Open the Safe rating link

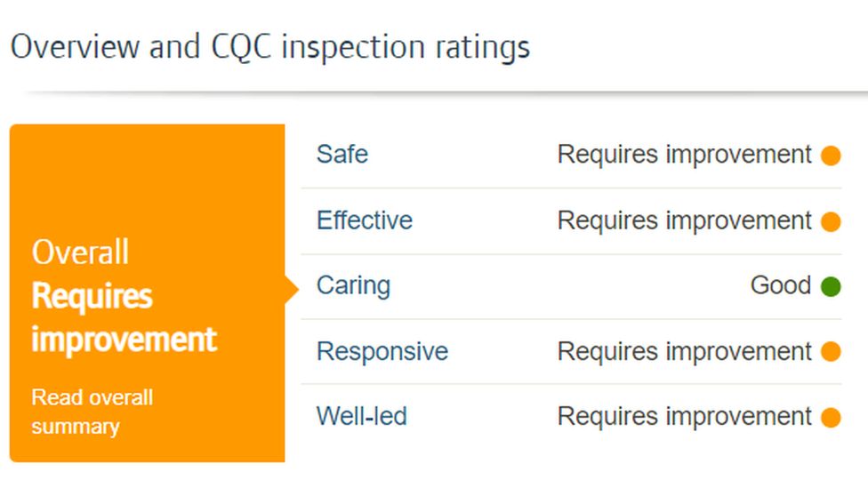click(342, 155)
